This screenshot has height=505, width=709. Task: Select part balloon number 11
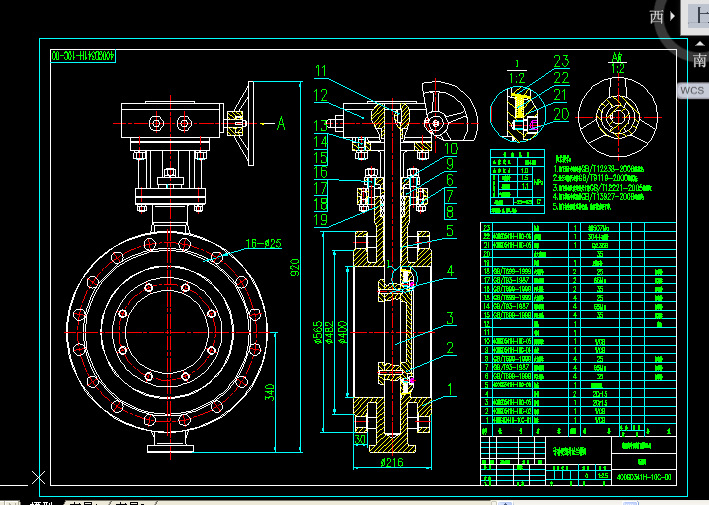click(321, 71)
